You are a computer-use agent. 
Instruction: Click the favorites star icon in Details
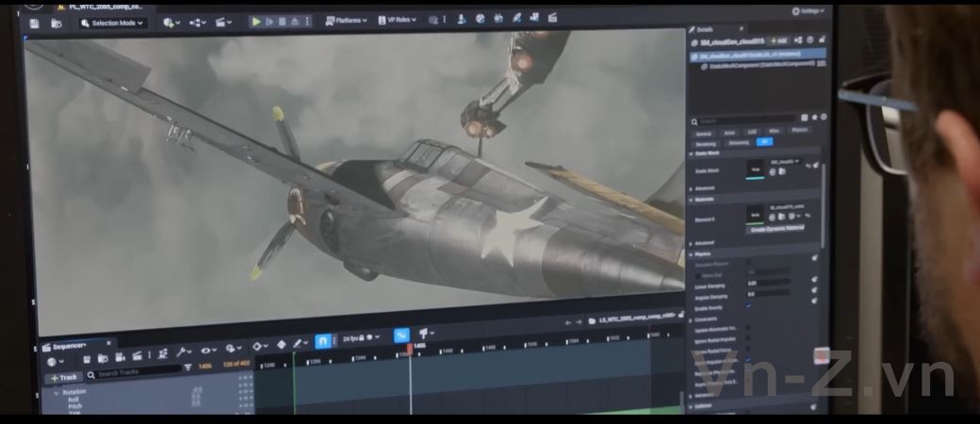(814, 118)
